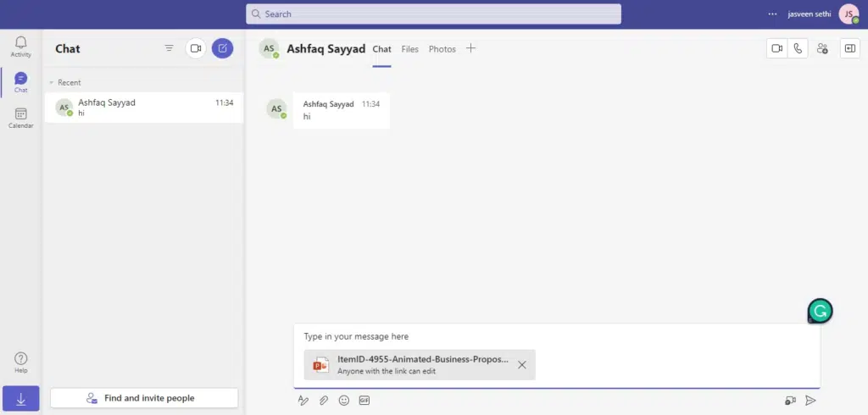Screen dimensions: 868x415
Task: Open message Format options
Action: click(x=303, y=401)
